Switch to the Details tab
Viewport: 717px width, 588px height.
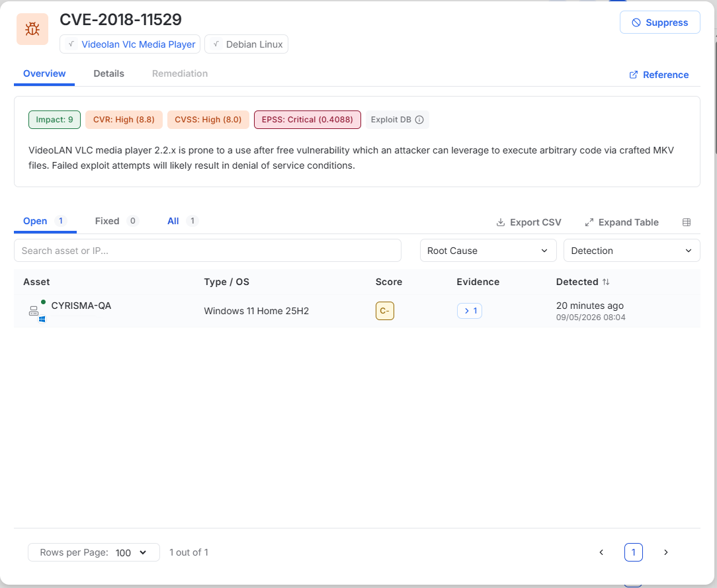109,73
